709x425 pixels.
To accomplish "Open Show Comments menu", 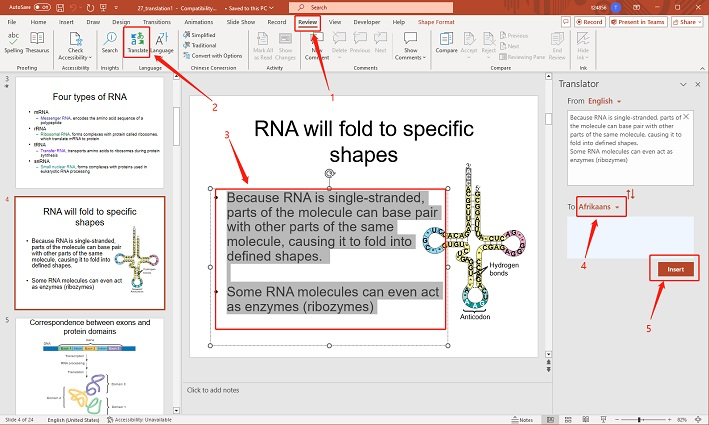I will [x=410, y=46].
